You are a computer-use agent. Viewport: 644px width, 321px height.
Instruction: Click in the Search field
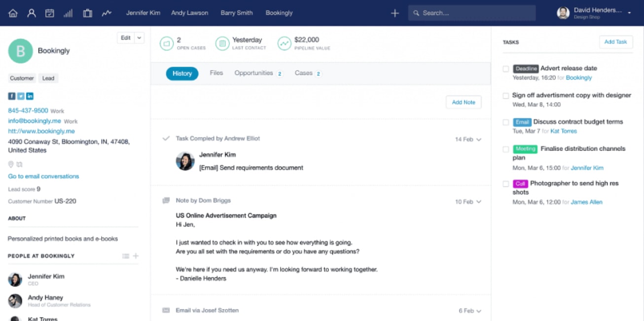pos(472,13)
